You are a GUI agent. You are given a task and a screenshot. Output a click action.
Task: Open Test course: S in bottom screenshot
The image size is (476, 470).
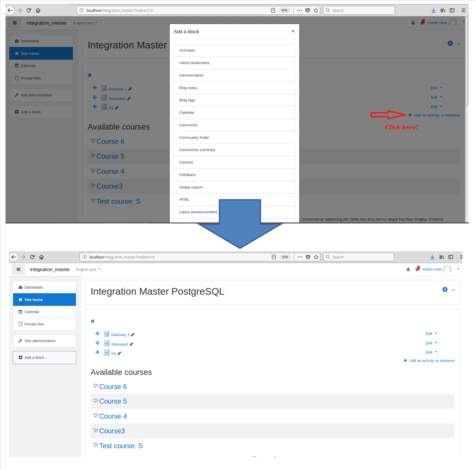click(x=121, y=446)
